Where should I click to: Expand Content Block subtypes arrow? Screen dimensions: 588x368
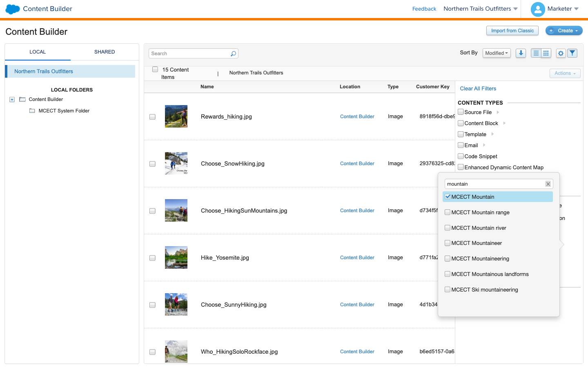tap(504, 123)
